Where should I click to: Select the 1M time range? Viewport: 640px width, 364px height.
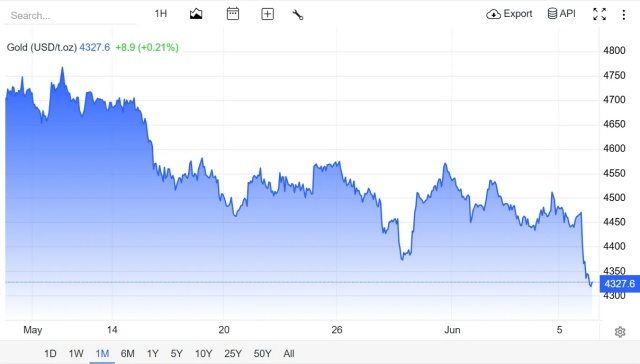click(102, 353)
